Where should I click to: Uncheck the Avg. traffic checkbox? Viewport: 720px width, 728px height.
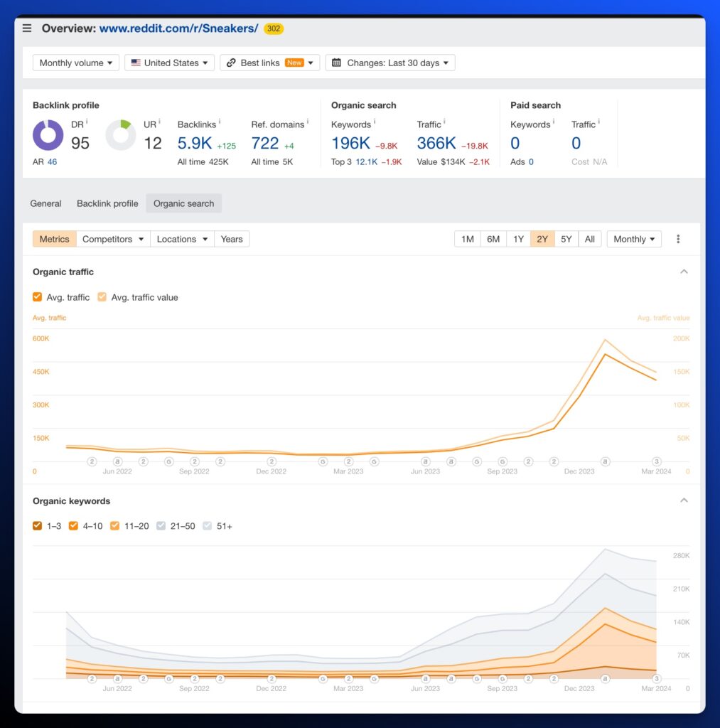(38, 297)
